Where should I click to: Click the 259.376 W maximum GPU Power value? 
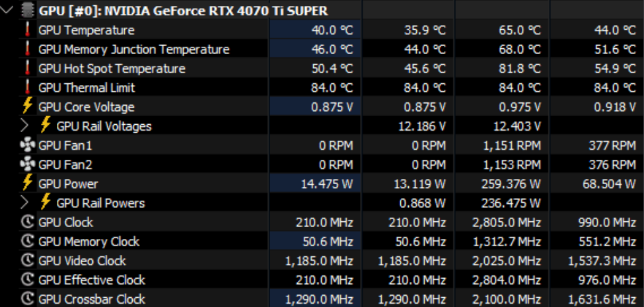tap(511, 184)
